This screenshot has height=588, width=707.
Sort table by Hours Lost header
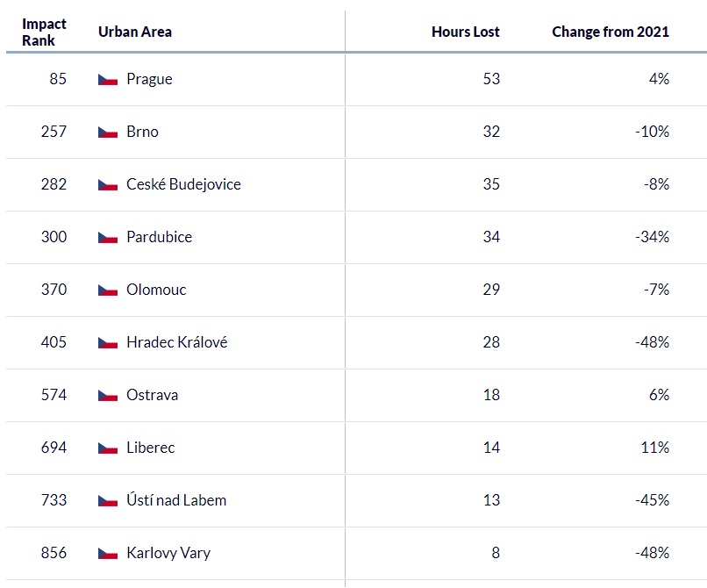[x=465, y=32]
